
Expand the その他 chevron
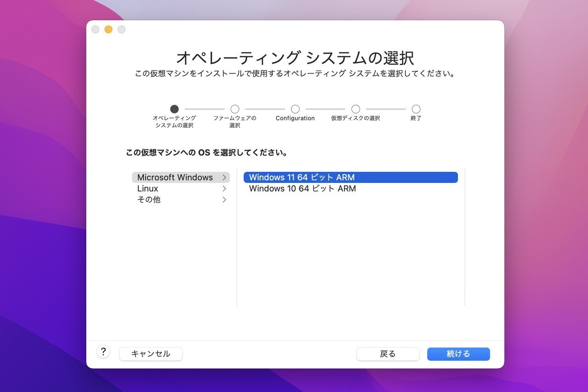click(x=224, y=199)
